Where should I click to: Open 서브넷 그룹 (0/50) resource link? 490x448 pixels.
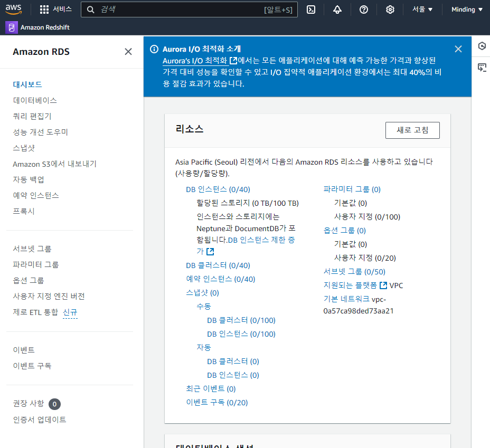[x=354, y=272]
